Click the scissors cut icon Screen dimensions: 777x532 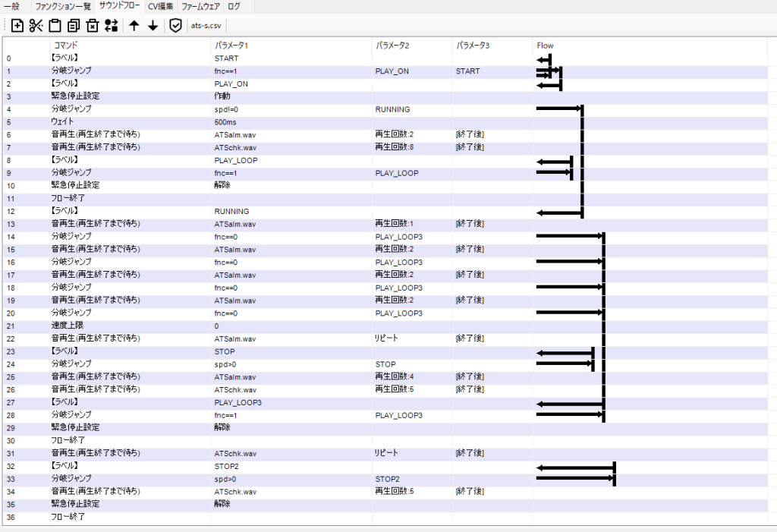(x=36, y=26)
